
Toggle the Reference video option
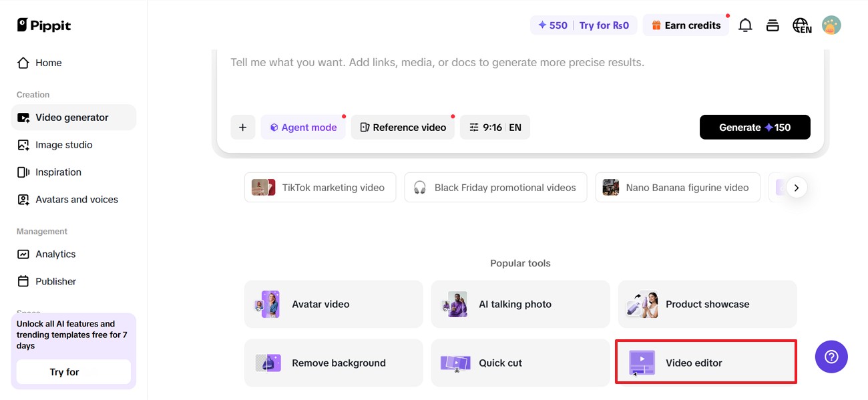click(403, 127)
